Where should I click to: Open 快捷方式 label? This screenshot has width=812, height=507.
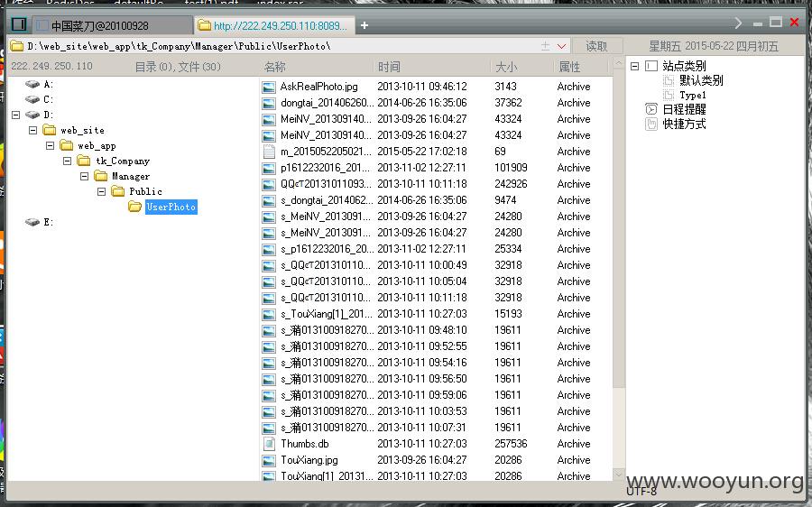684,124
